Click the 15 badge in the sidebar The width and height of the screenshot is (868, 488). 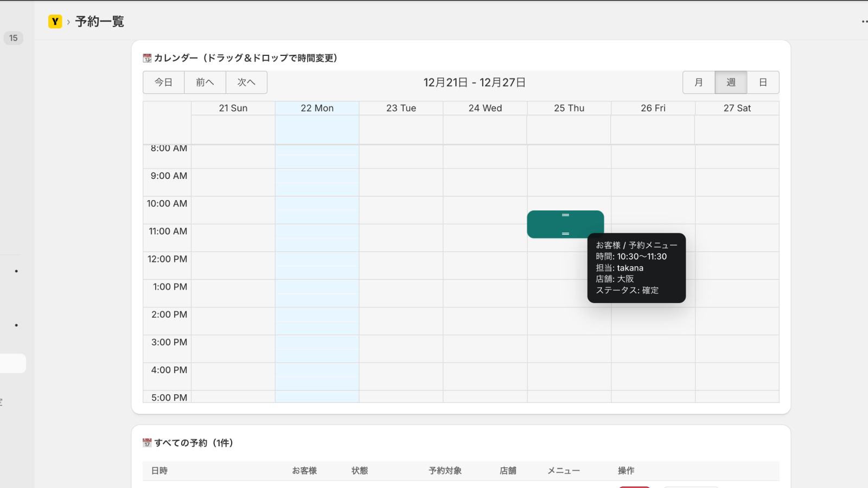(x=13, y=38)
